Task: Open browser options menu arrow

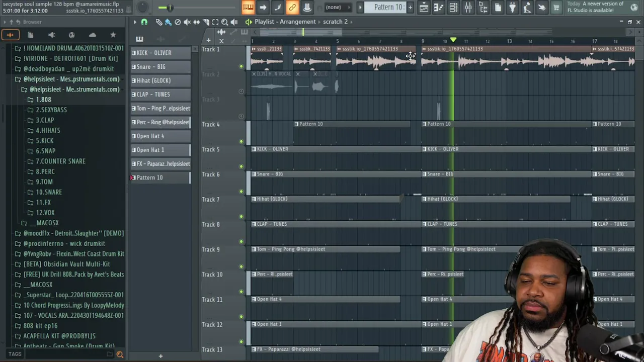Action: click(x=5, y=22)
